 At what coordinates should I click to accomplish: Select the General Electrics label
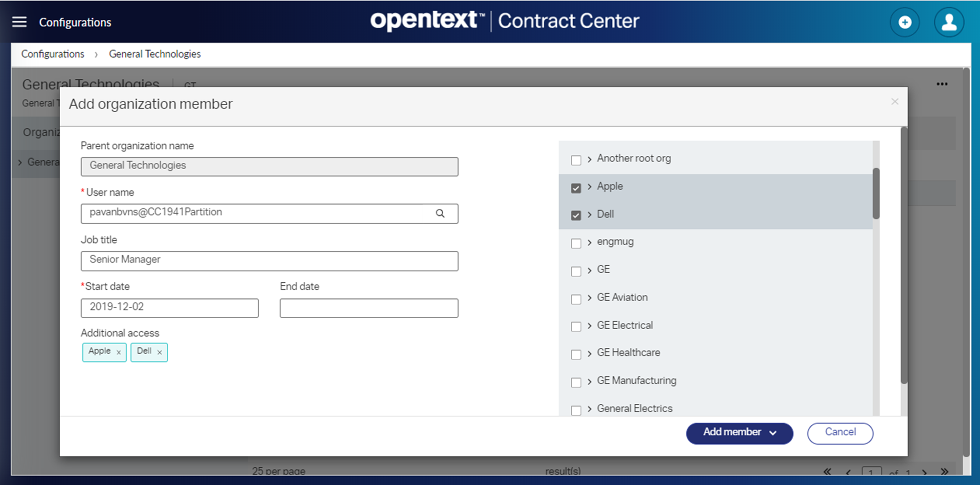(x=635, y=409)
